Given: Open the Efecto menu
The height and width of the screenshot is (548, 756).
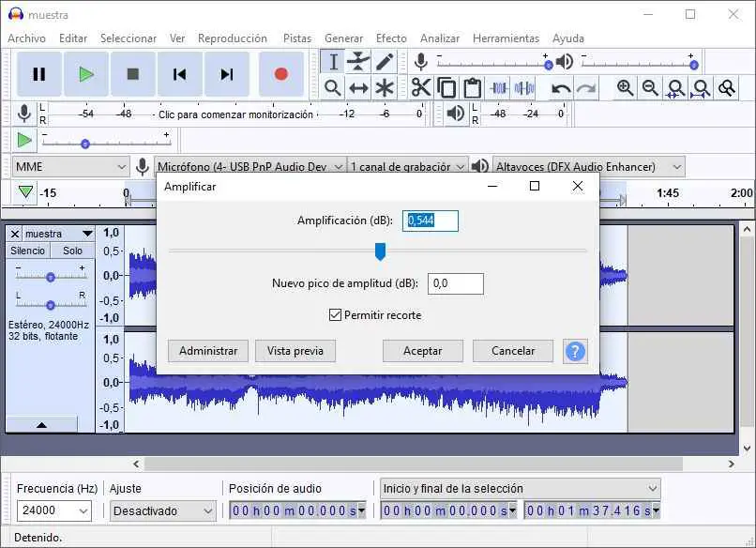Looking at the screenshot, I should click(391, 38).
